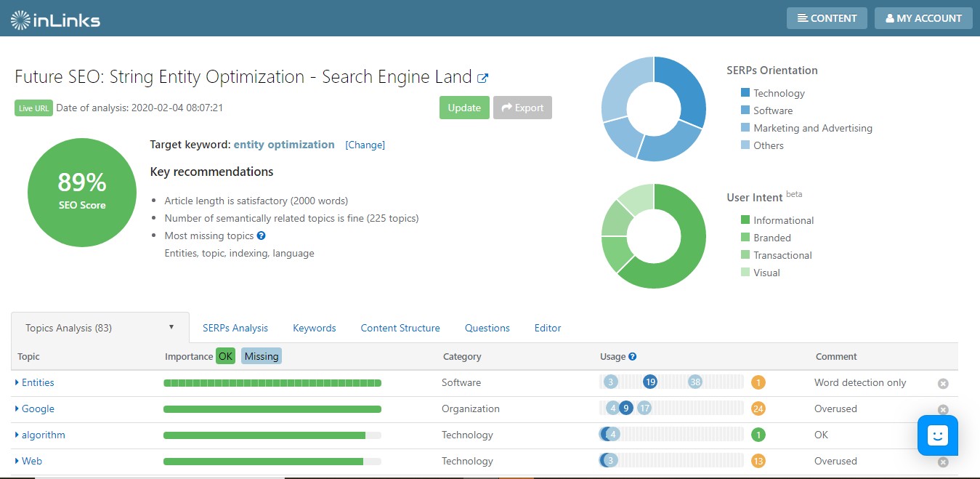The width and height of the screenshot is (980, 479).
Task: Switch to the Keywords tab
Action: point(315,328)
